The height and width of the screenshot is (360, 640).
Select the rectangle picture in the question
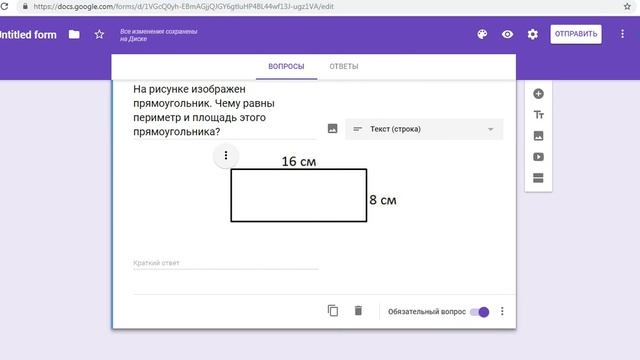coord(313,189)
